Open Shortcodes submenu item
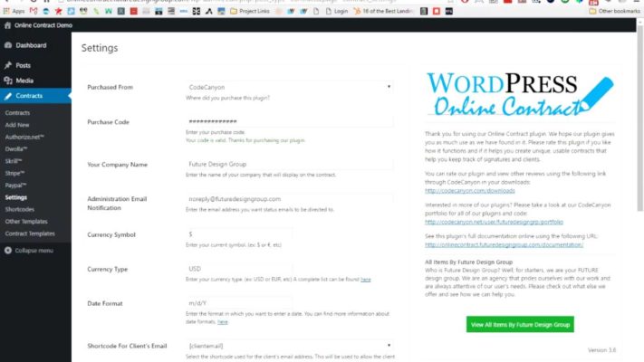This screenshot has width=644, height=362. coord(20,209)
